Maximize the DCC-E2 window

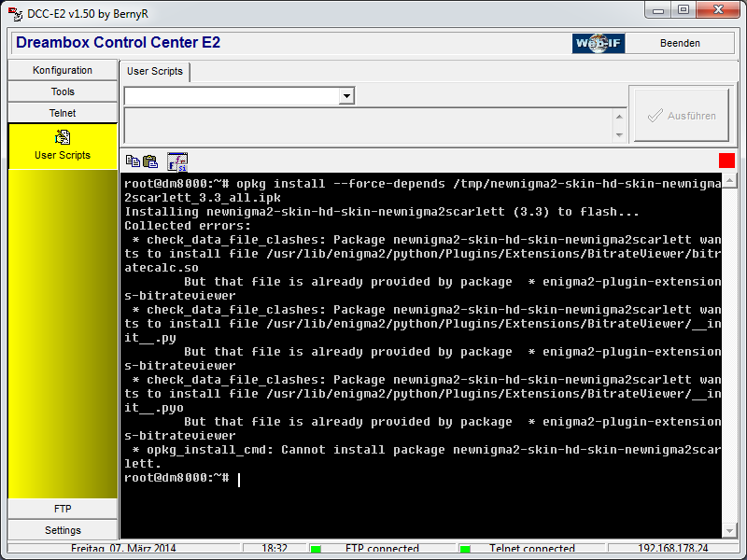click(x=684, y=10)
